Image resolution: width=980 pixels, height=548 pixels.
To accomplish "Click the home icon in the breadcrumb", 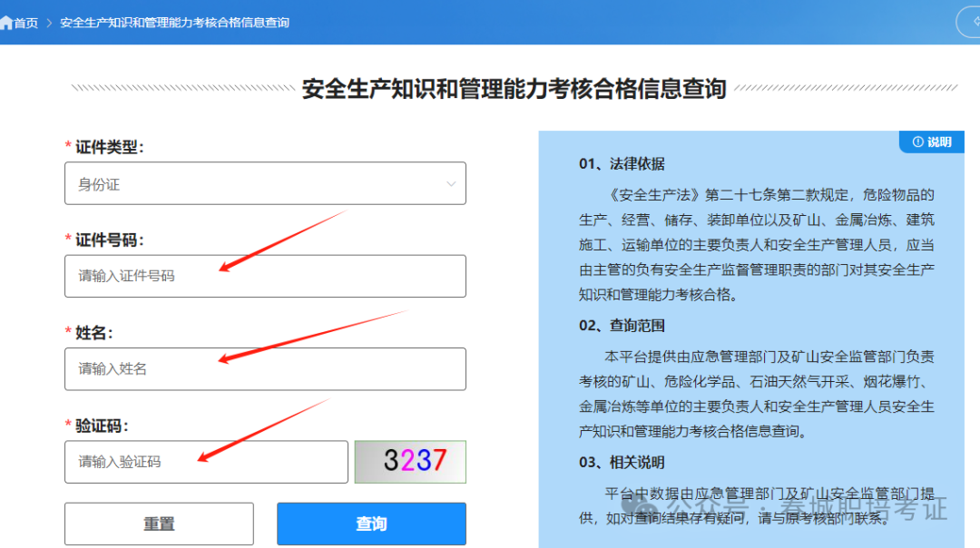I will [x=6, y=23].
